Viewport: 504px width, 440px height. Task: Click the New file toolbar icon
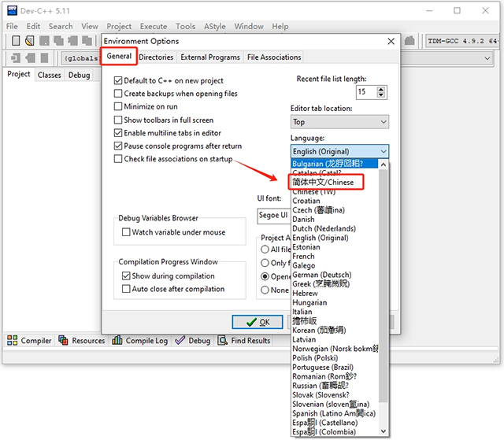coord(16,41)
